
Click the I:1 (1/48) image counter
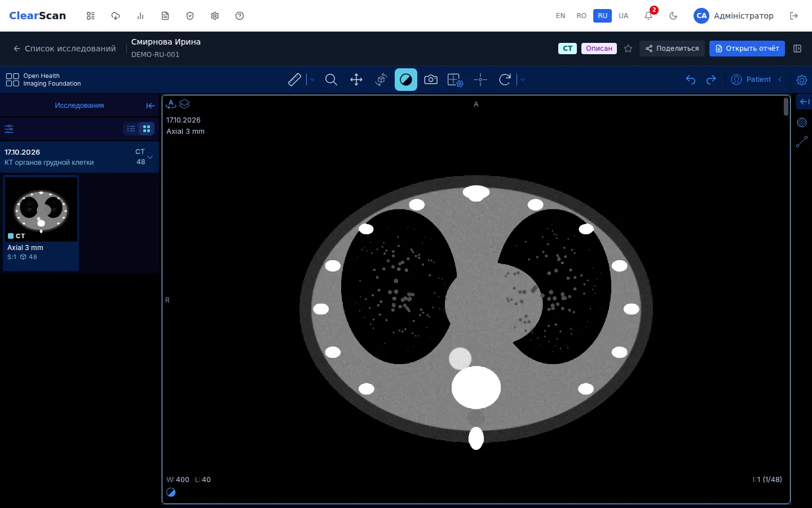click(x=767, y=480)
